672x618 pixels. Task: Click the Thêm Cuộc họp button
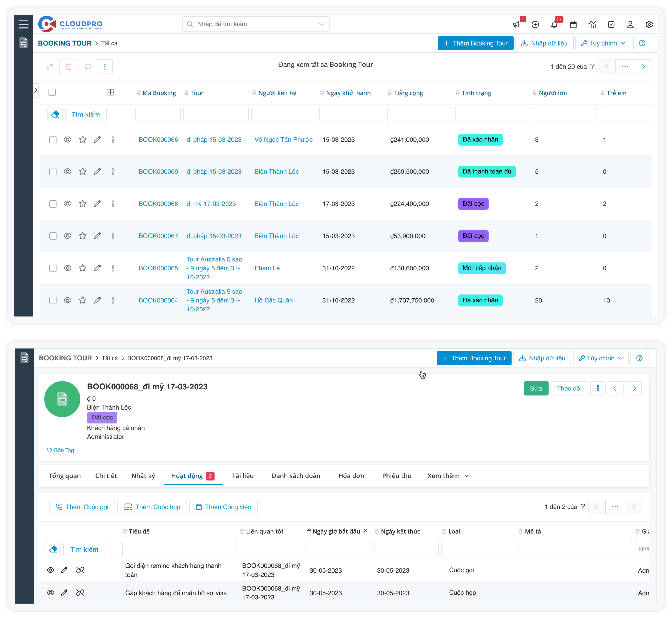[152, 507]
